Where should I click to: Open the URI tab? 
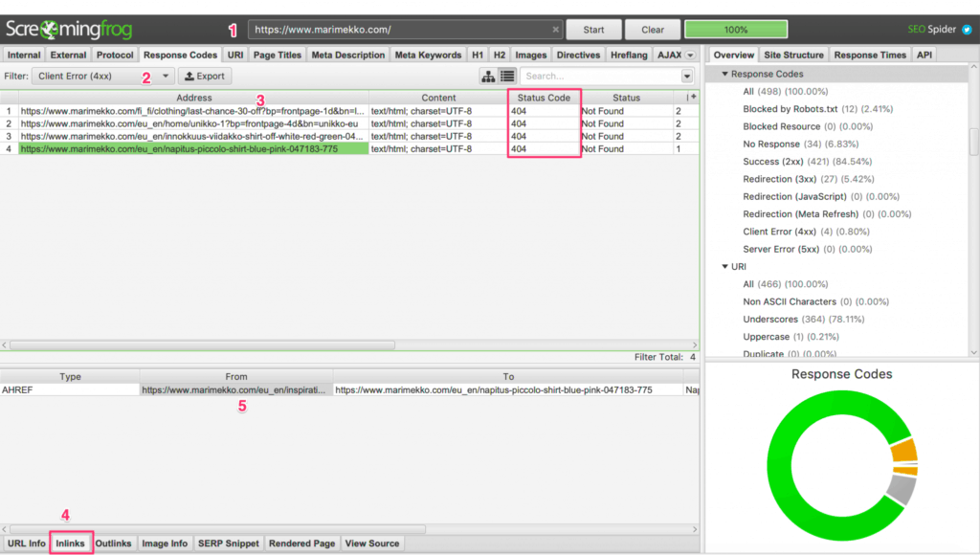coord(235,55)
